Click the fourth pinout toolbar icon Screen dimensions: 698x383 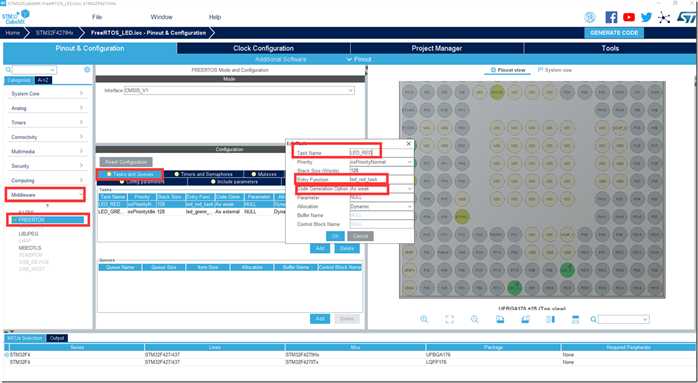[x=500, y=319]
